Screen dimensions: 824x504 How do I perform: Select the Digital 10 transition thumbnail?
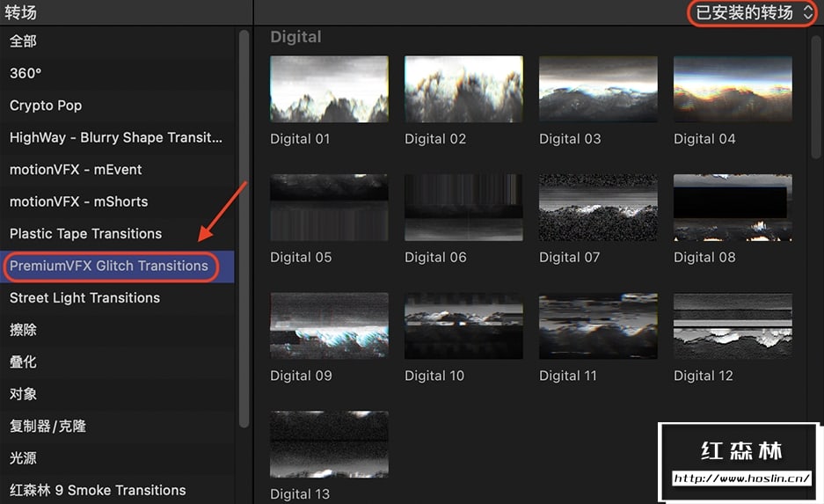tap(463, 325)
